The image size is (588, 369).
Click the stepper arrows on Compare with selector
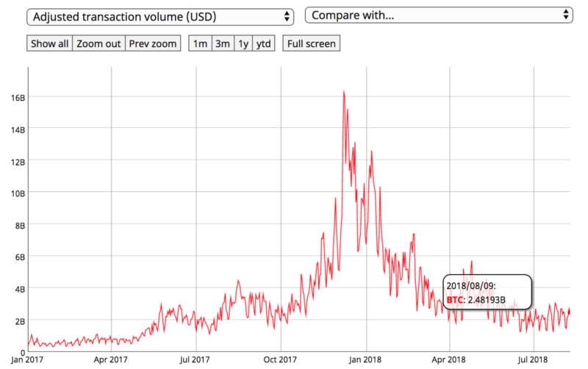click(x=566, y=15)
